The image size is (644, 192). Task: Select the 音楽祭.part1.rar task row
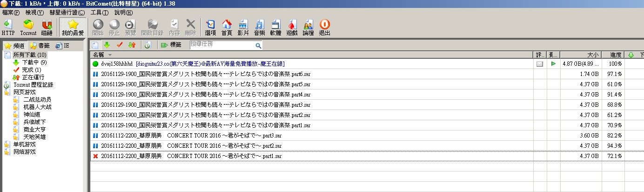tap(367, 125)
